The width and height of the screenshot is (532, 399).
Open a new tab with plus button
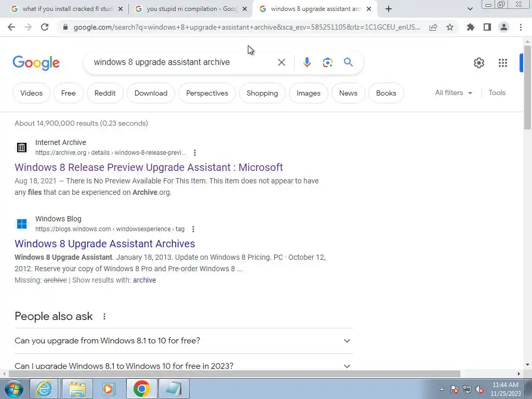(389, 9)
